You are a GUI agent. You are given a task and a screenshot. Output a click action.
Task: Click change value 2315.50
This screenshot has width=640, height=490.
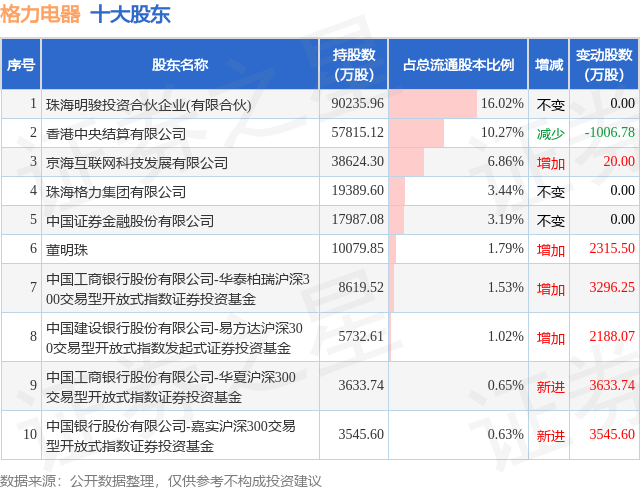click(x=612, y=248)
